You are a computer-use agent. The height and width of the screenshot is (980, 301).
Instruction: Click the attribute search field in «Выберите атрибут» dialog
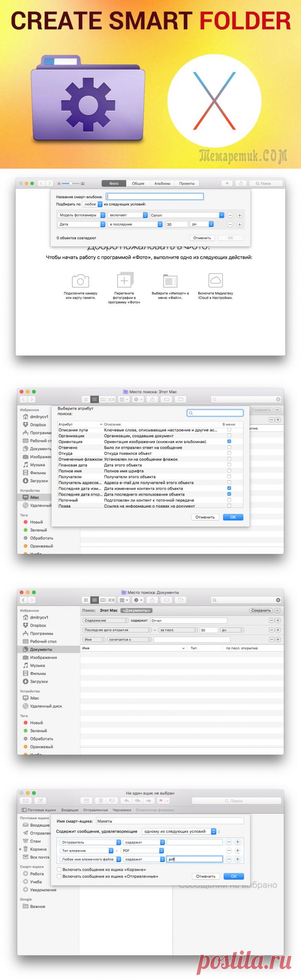(215, 413)
